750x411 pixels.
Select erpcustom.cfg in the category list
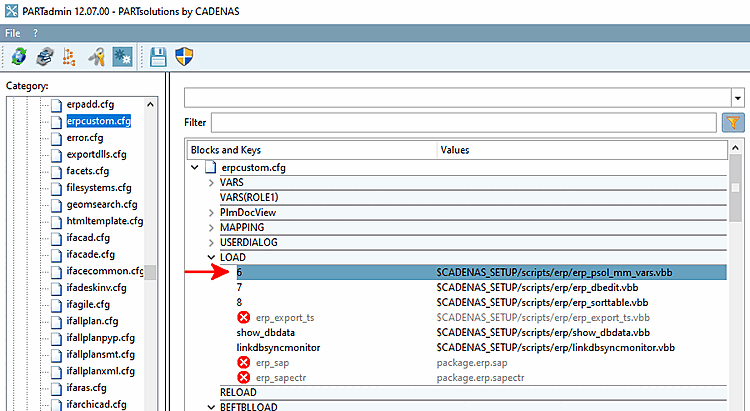point(99,121)
